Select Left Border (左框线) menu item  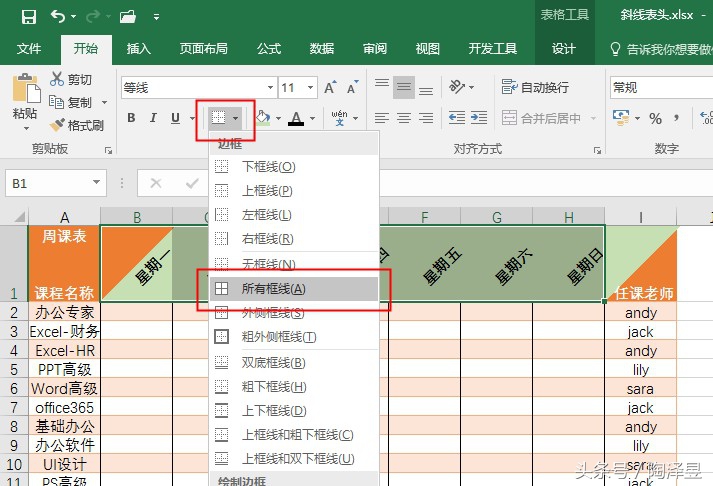click(294, 214)
